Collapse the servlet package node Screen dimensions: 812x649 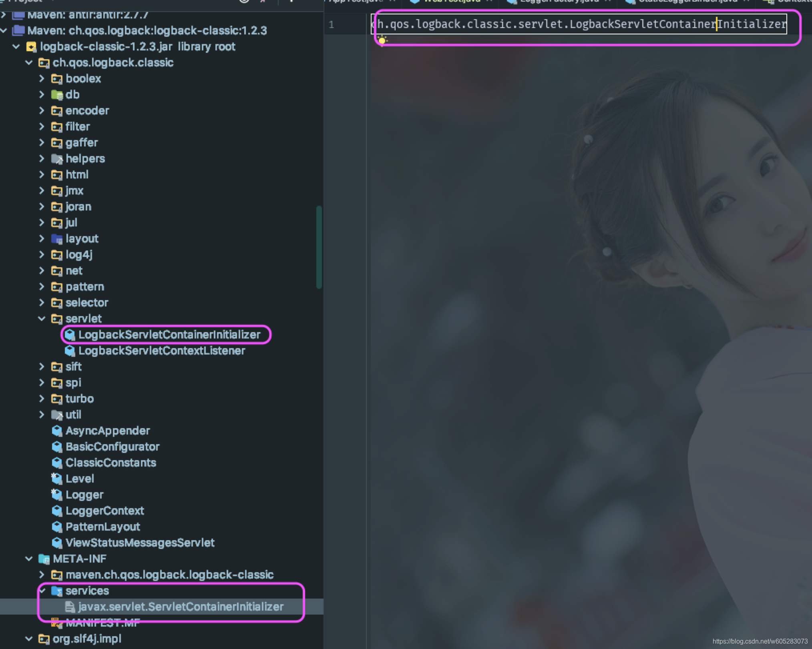(42, 319)
